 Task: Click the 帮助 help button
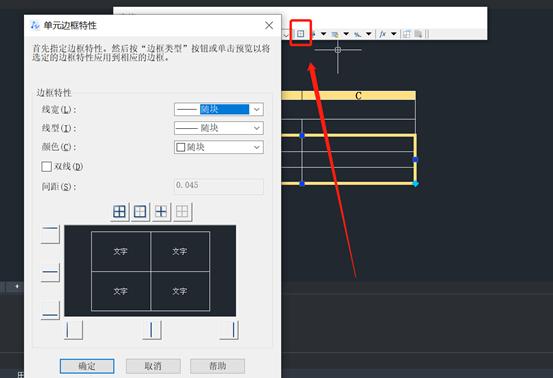(217, 366)
